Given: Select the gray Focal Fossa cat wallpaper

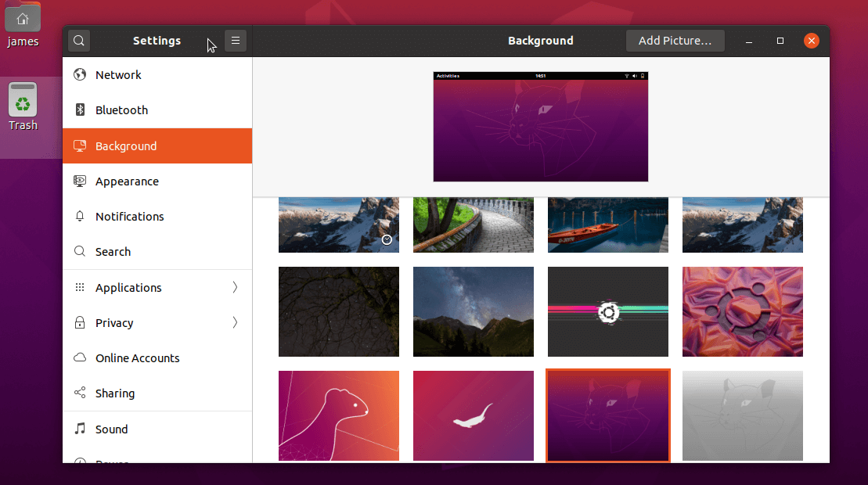Looking at the screenshot, I should click(x=742, y=415).
